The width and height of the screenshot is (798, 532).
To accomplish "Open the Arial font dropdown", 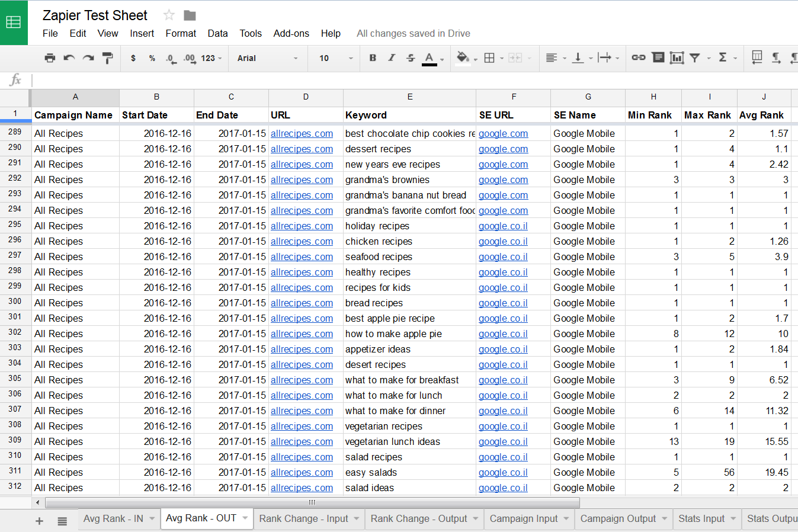I will click(x=267, y=58).
